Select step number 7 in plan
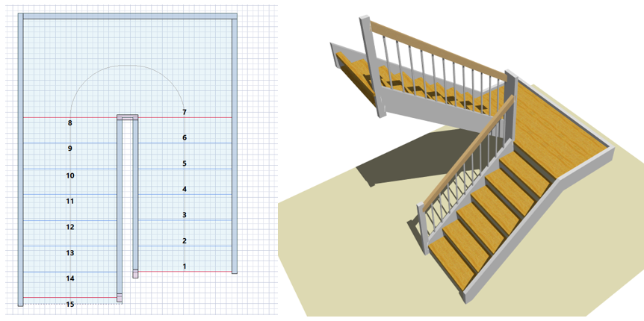The width and height of the screenshot is (644, 321). tap(185, 112)
